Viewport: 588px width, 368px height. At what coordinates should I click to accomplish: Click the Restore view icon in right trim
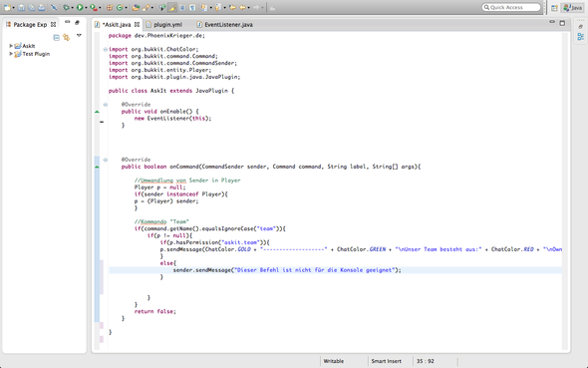coord(580,27)
